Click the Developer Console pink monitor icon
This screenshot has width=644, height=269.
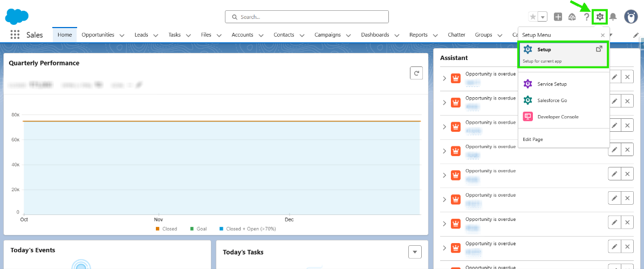click(x=528, y=116)
